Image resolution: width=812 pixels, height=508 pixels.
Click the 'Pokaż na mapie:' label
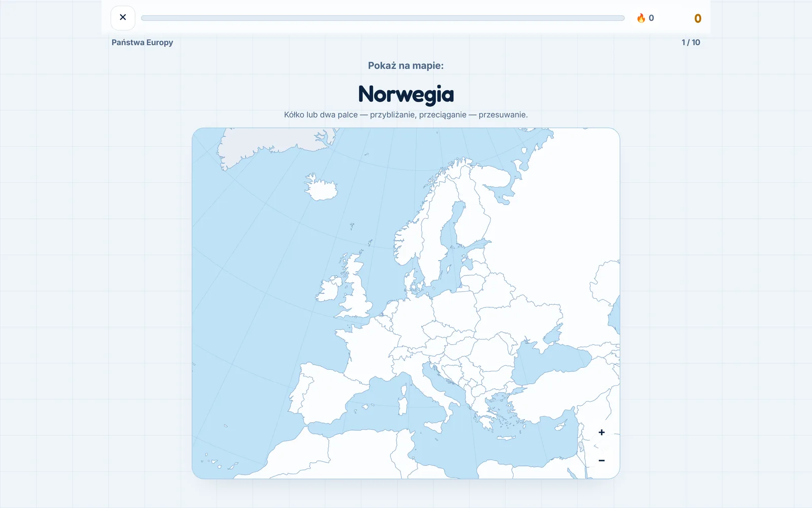click(x=406, y=66)
